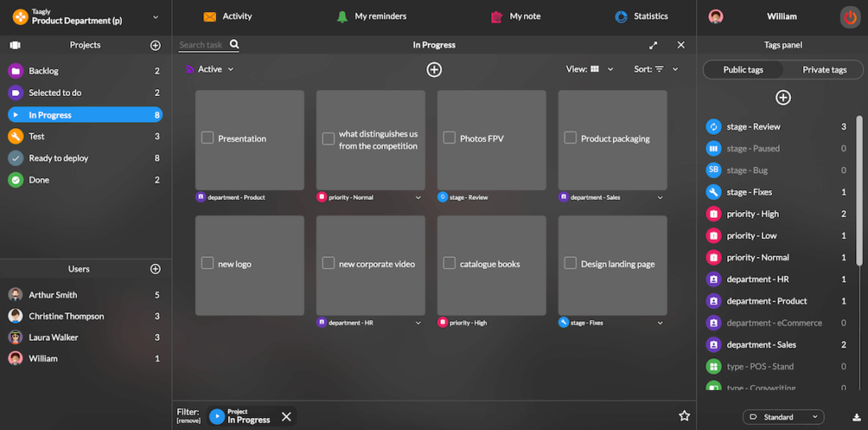Mark the new logo task complete
This screenshot has width=868, height=430.
207,264
